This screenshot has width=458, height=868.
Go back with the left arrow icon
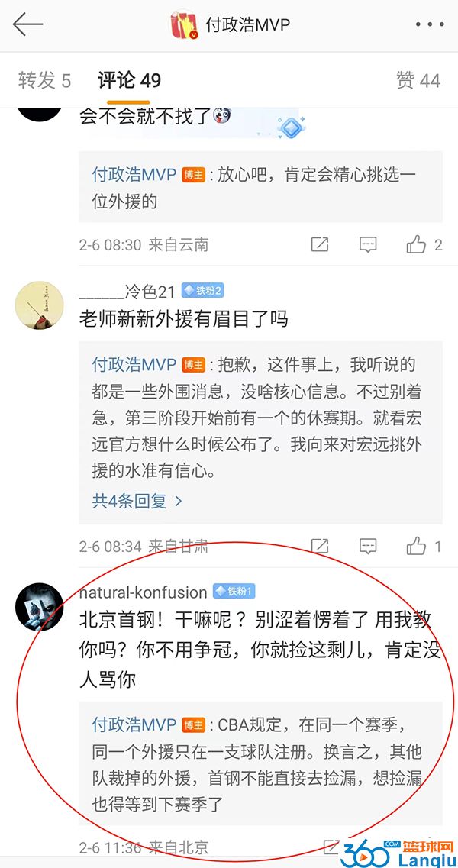coord(27,25)
